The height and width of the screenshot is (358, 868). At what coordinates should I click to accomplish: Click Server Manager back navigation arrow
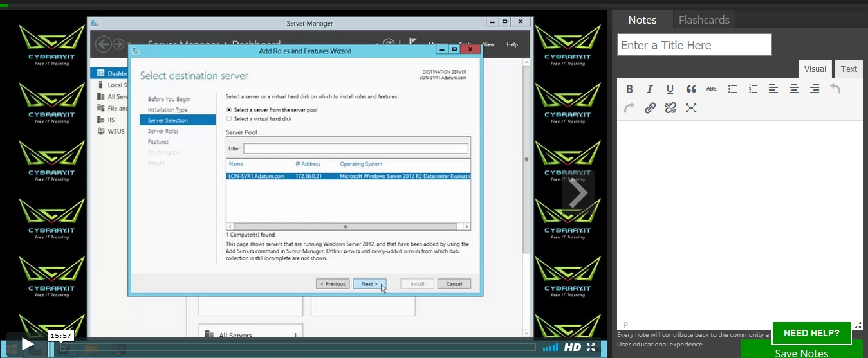point(104,44)
